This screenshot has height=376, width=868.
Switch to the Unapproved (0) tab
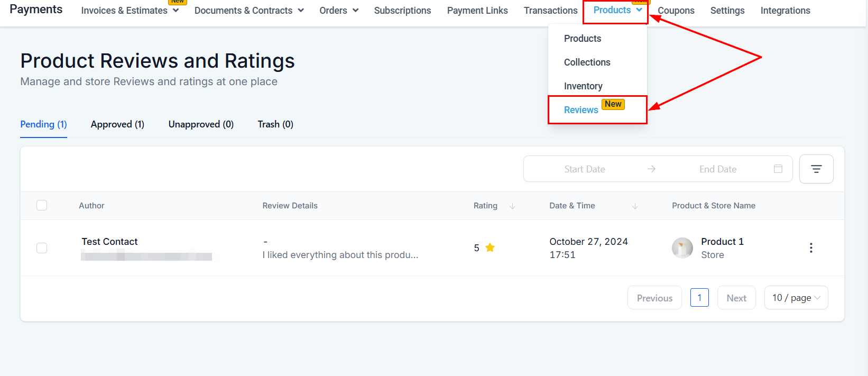click(201, 124)
